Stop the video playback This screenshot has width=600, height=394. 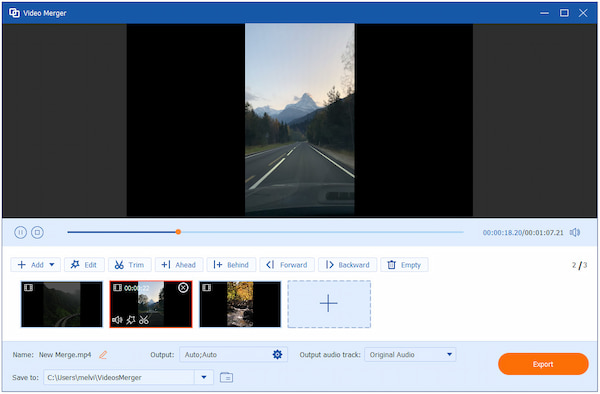[x=37, y=232]
